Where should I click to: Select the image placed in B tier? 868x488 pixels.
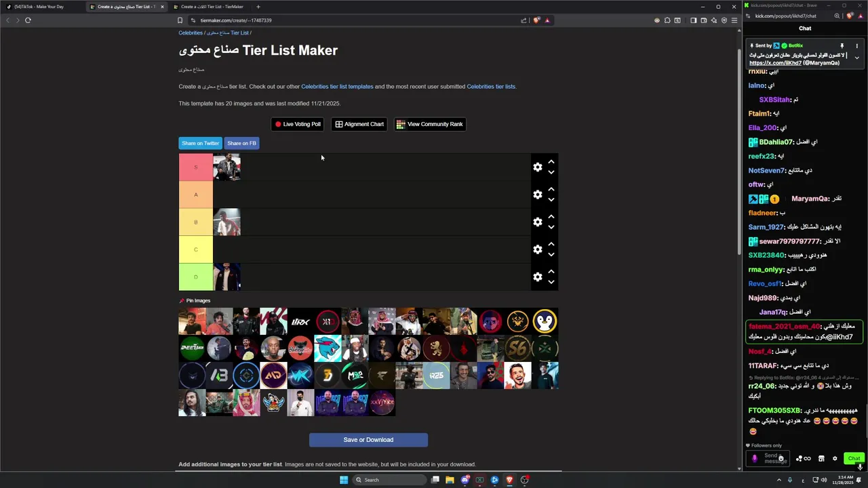[x=226, y=222]
